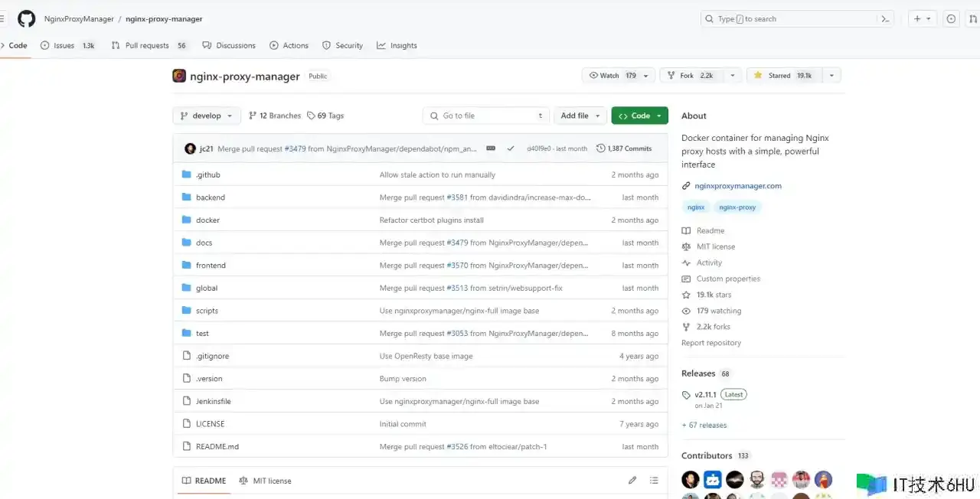This screenshot has height=499, width=980.
Task: Open jc21's avatar in latest commit
Action: (x=190, y=148)
